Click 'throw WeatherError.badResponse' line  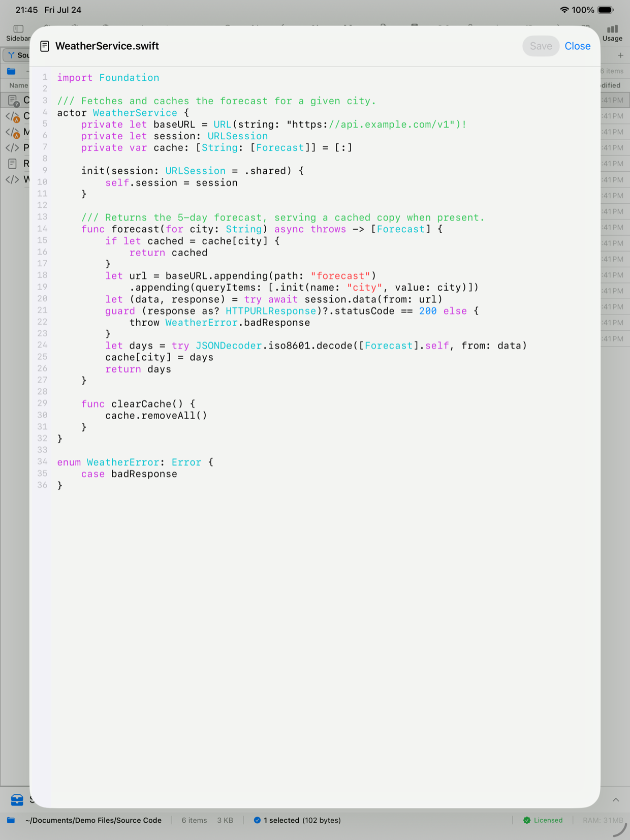219,323
